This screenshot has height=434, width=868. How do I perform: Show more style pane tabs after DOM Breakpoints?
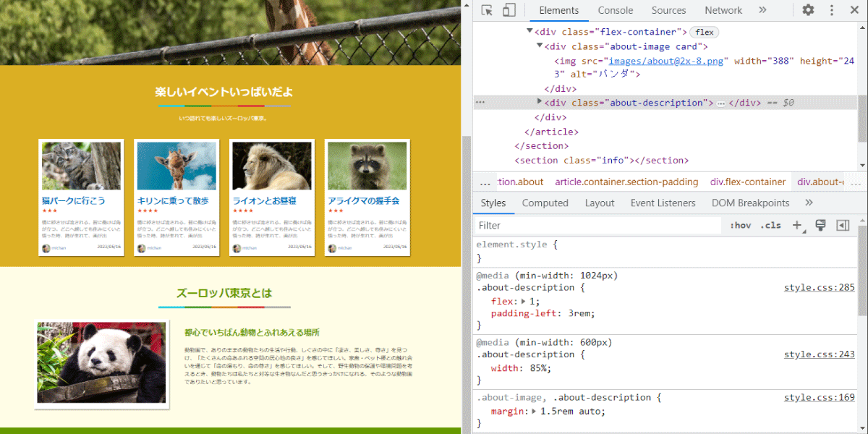coord(809,203)
